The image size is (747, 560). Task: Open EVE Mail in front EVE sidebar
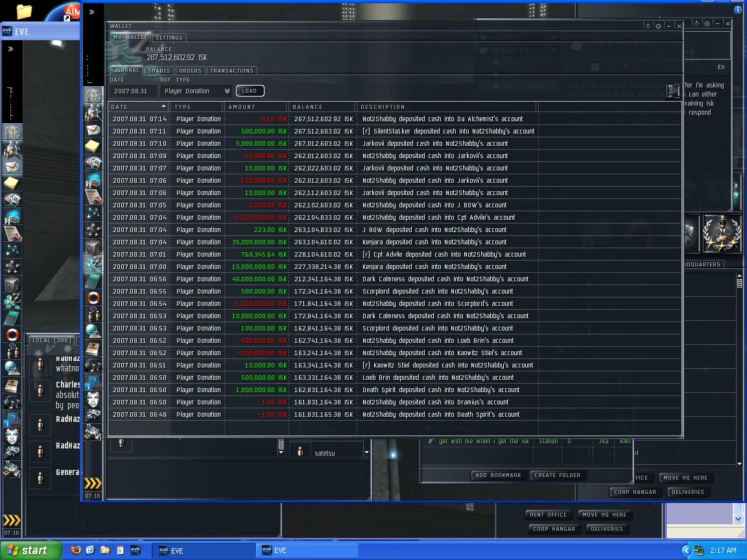[x=93, y=129]
